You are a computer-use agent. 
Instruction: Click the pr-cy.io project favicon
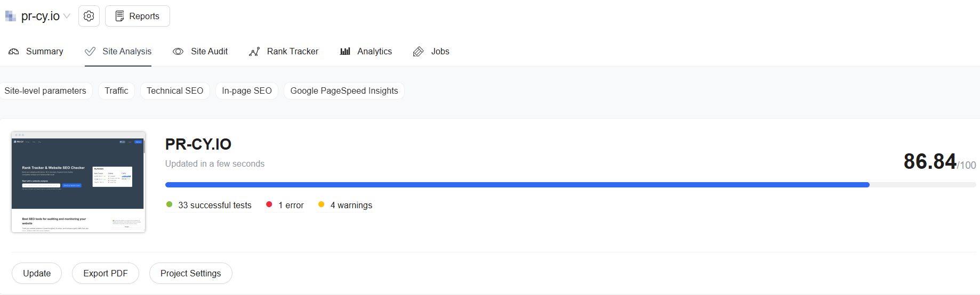coord(11,17)
